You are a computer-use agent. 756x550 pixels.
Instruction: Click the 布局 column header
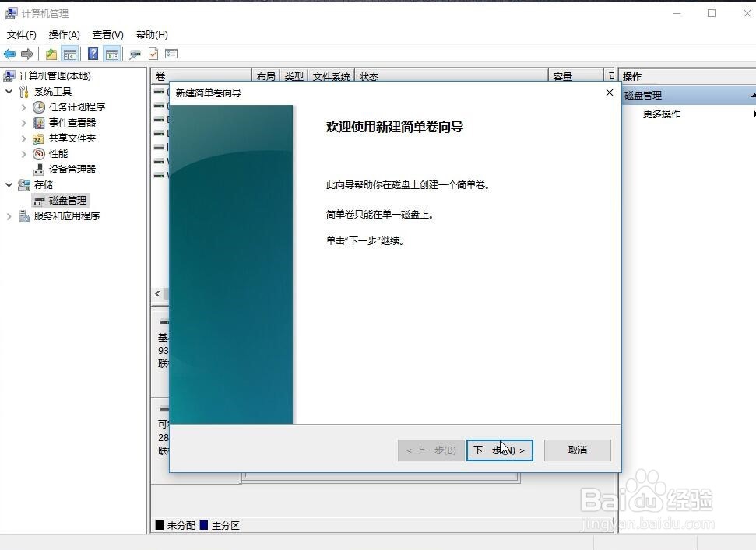coord(265,76)
